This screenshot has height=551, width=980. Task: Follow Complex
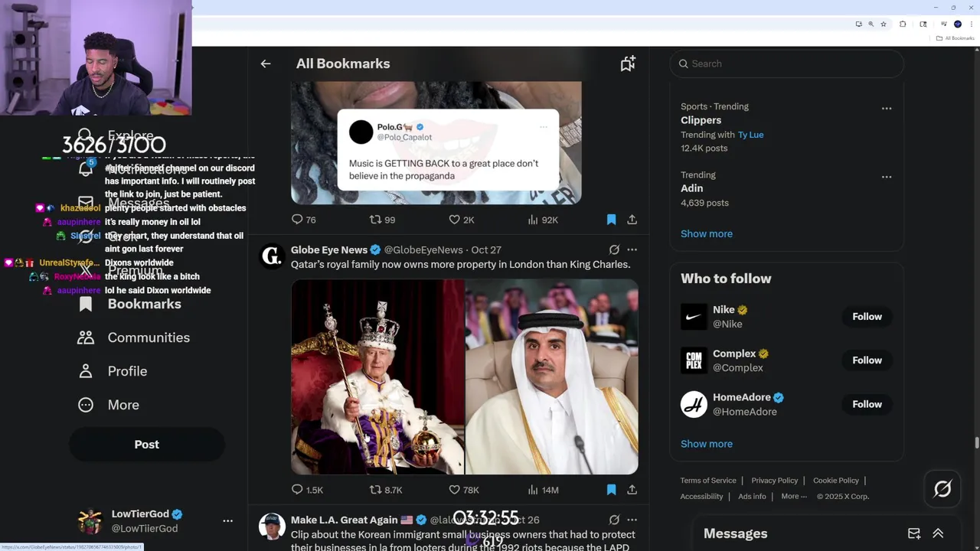867,360
